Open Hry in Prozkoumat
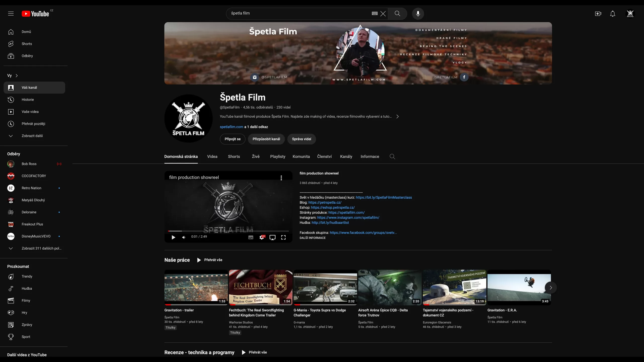The height and width of the screenshot is (362, 644). tap(34, 313)
